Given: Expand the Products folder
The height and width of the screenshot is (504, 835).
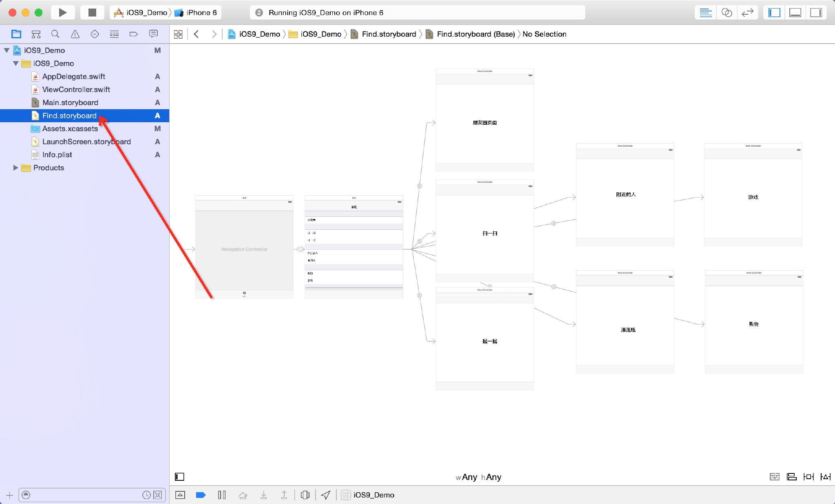Looking at the screenshot, I should pos(15,168).
